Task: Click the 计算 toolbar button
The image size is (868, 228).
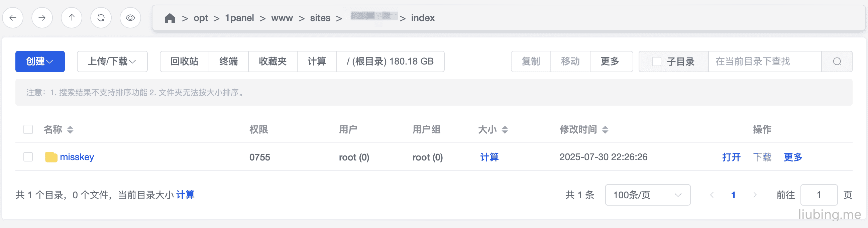Action: (x=317, y=62)
